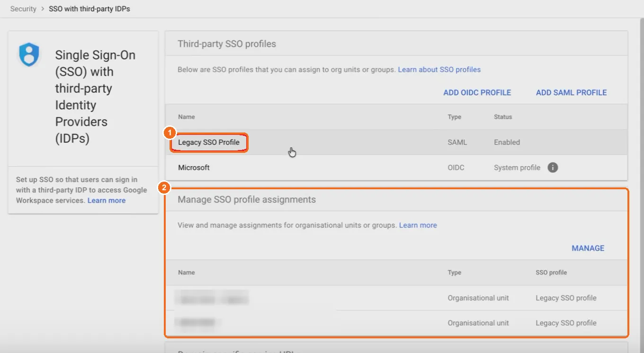Click the blue SSO shield logo icon

pyautogui.click(x=29, y=55)
